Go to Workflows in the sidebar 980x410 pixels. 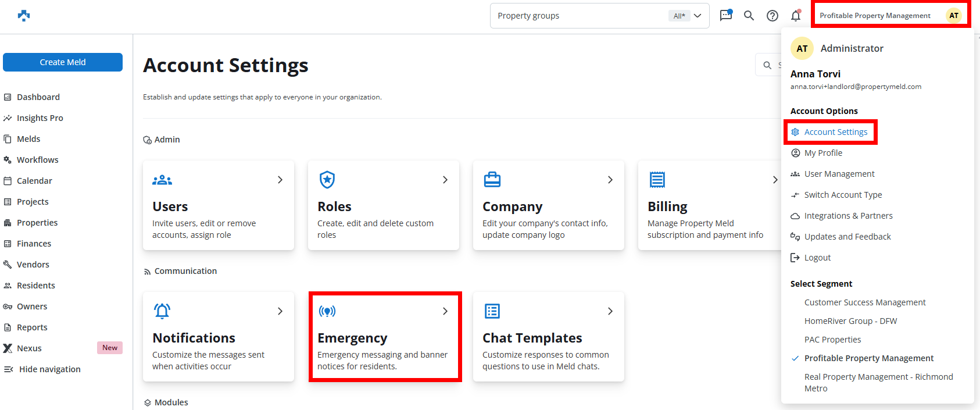(x=37, y=160)
